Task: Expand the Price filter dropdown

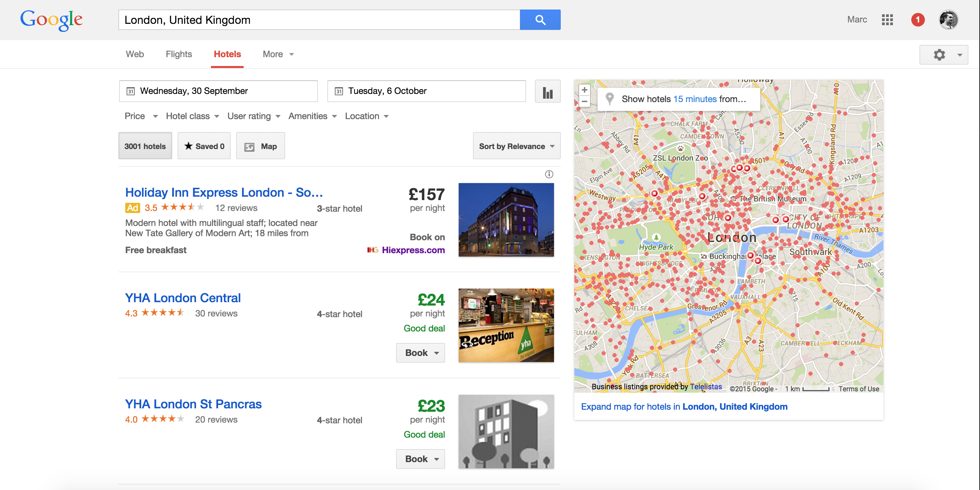Action: pos(141,116)
